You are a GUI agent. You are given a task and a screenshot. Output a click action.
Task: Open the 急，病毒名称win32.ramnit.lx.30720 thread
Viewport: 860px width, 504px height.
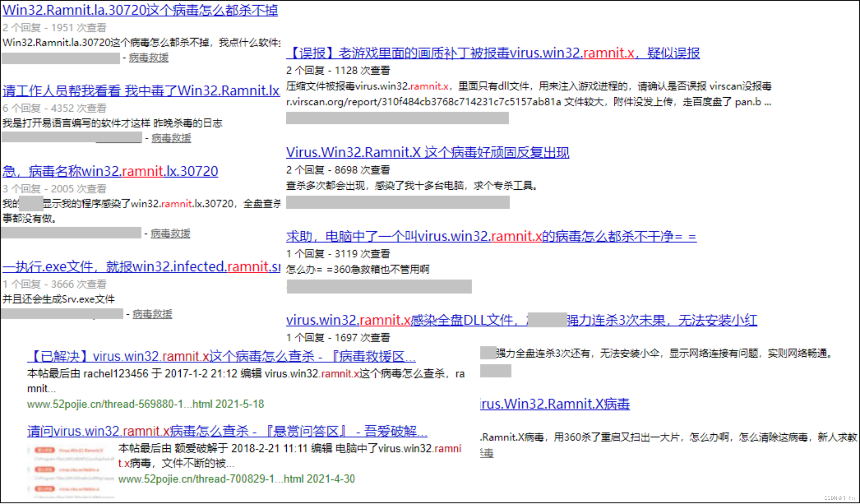point(110,171)
